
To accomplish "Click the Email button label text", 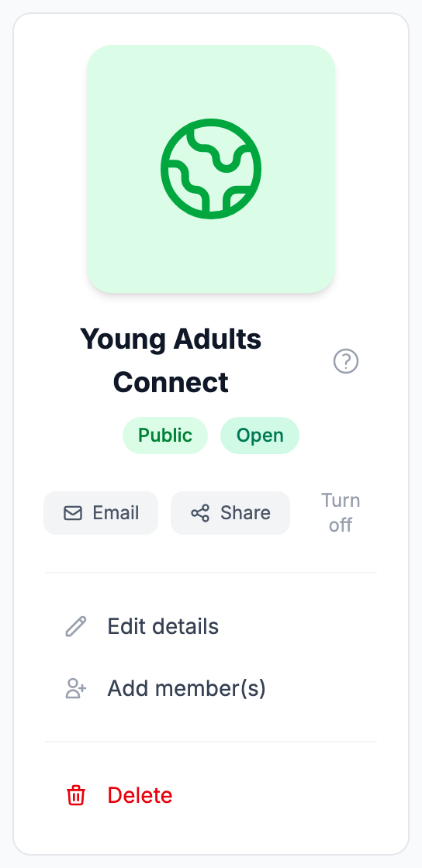I will 116,513.
